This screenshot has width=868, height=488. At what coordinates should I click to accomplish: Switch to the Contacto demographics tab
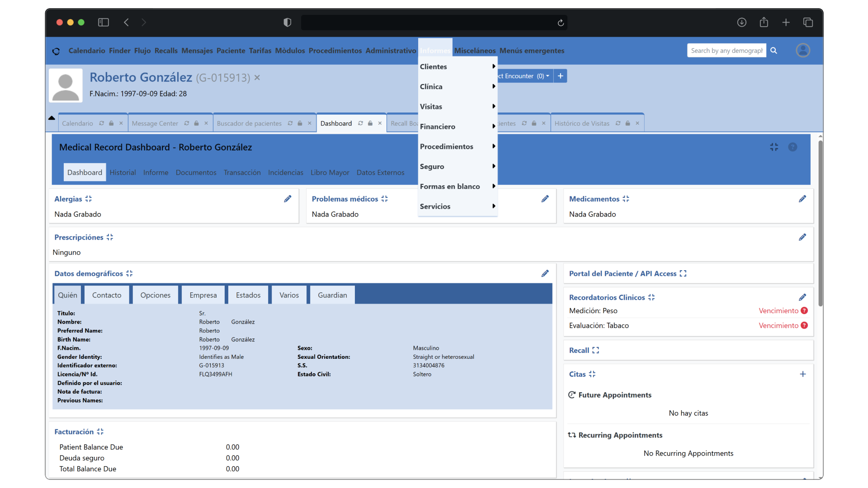(x=107, y=295)
